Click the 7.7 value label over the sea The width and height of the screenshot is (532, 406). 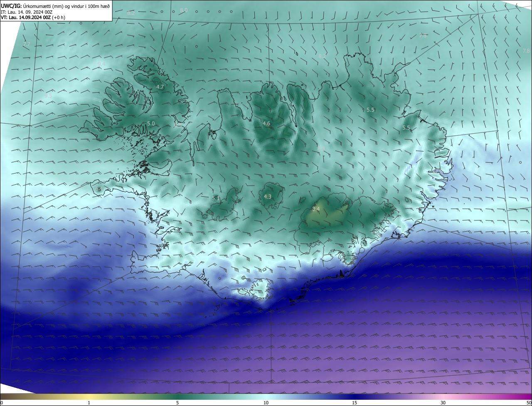point(27,44)
